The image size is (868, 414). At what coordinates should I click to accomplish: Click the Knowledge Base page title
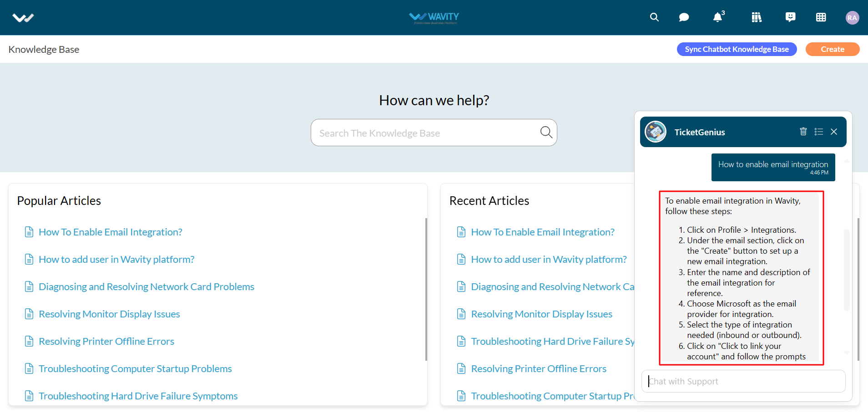point(44,49)
